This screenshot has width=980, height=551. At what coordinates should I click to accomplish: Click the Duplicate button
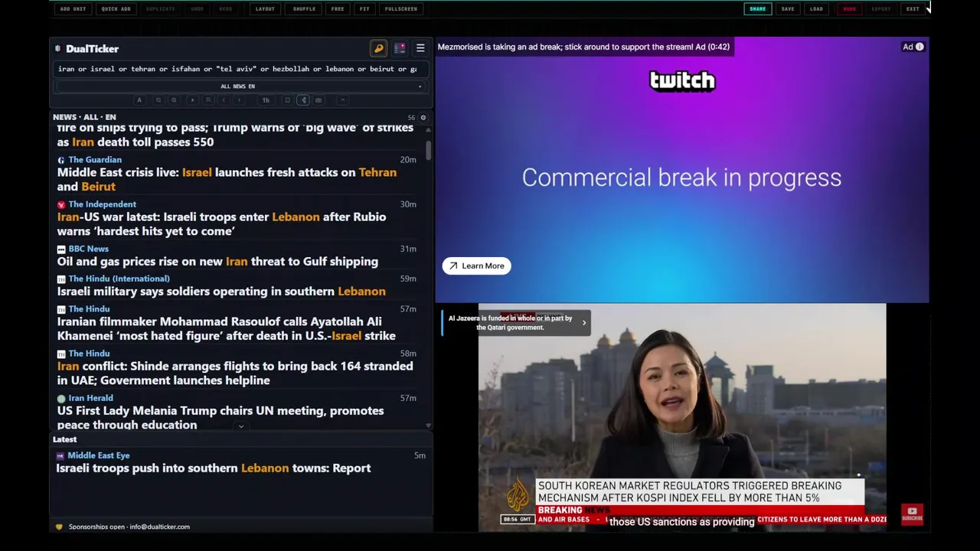pos(160,9)
